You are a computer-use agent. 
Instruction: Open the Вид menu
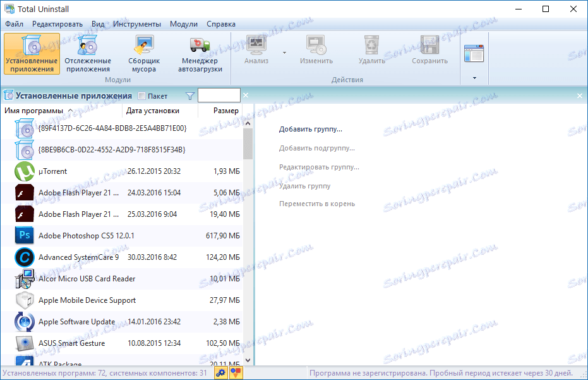point(98,24)
